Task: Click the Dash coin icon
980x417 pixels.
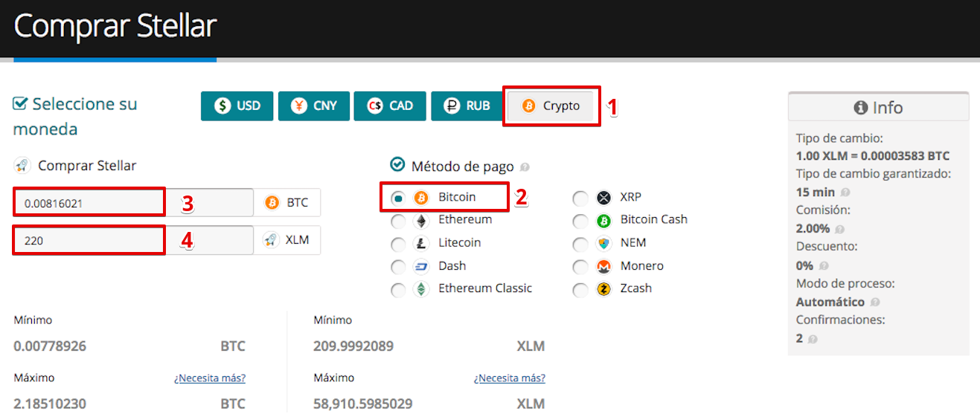Action: click(421, 266)
